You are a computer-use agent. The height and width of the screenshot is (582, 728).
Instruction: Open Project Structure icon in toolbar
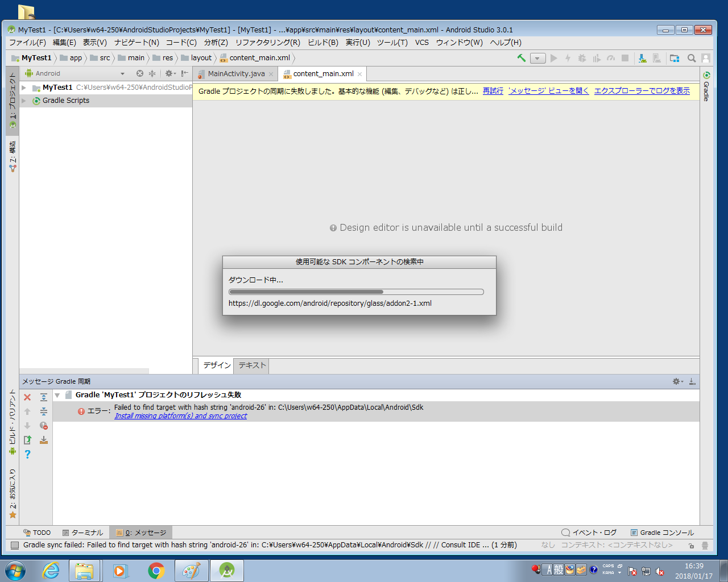click(675, 58)
